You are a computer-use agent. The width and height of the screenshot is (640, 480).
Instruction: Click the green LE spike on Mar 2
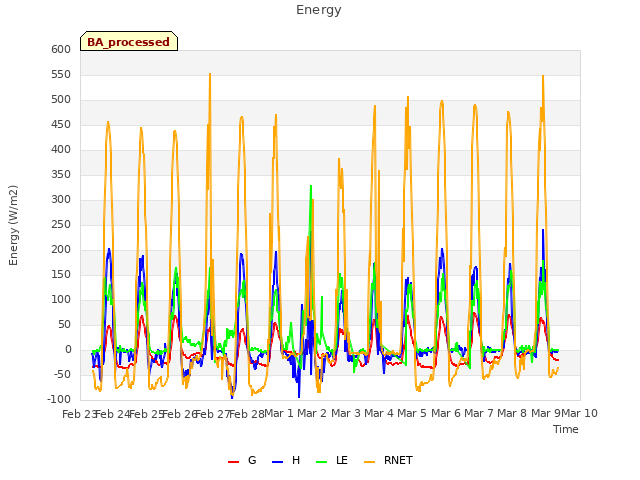coord(311,186)
